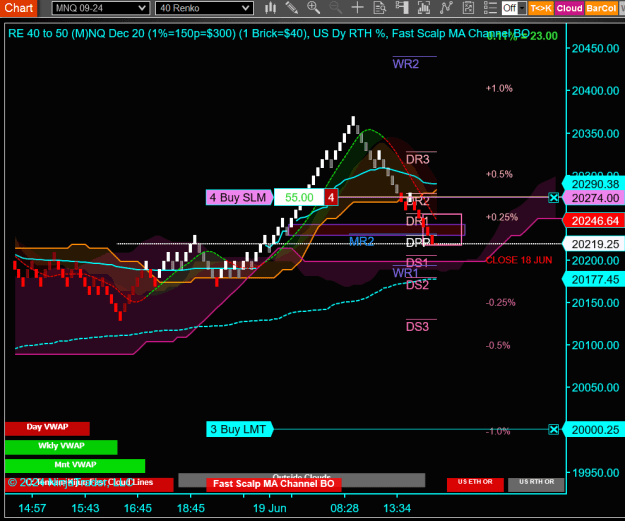Toggle the T<>K orange button
This screenshot has width=625, height=521.
541,8
